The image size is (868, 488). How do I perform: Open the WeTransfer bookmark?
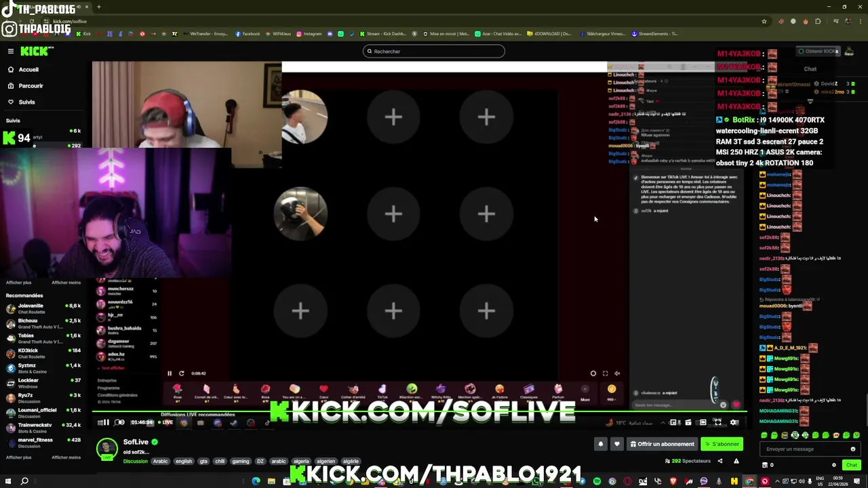pos(205,34)
